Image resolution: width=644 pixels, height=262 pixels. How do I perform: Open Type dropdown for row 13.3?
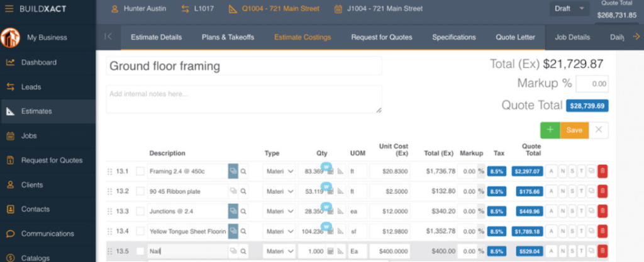(279, 212)
